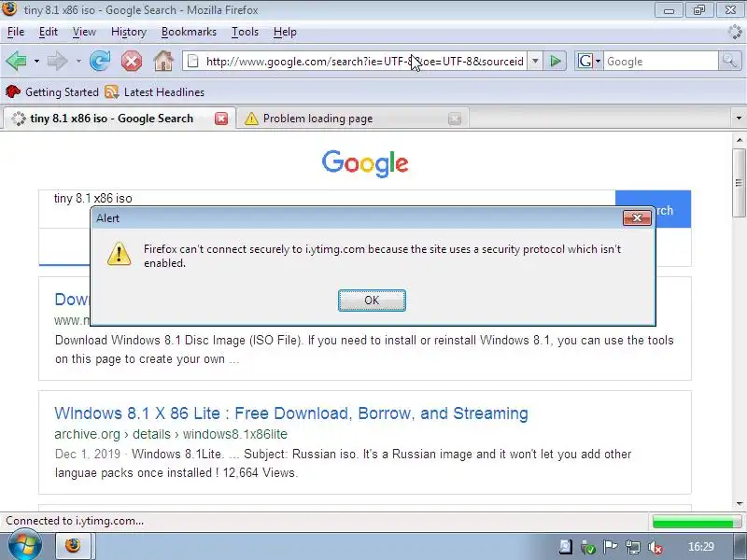Open Windows 8.1 X 86 Lite result link
The width and height of the screenshot is (747, 560).
[x=291, y=413]
